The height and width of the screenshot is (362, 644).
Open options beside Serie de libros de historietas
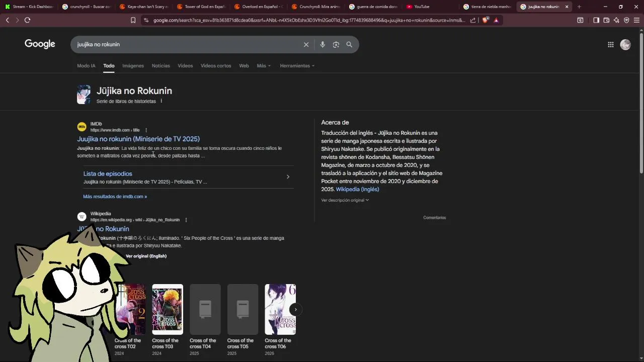click(x=161, y=101)
